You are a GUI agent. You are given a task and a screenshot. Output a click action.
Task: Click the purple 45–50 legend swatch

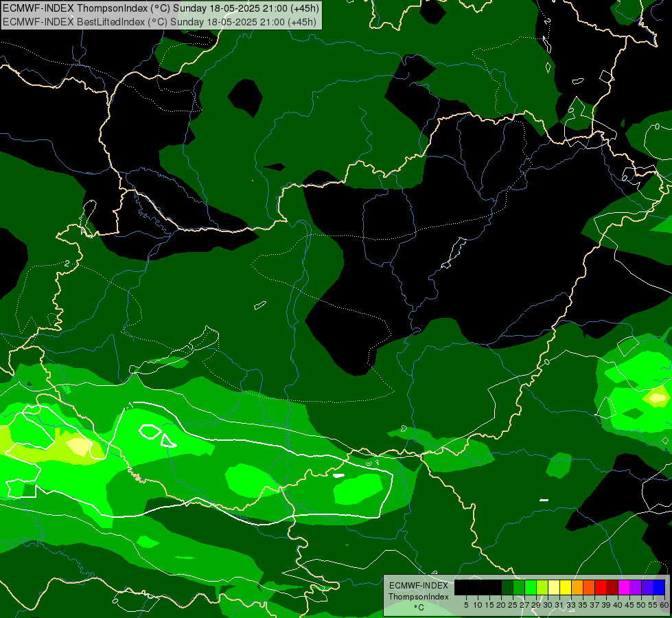(x=636, y=587)
